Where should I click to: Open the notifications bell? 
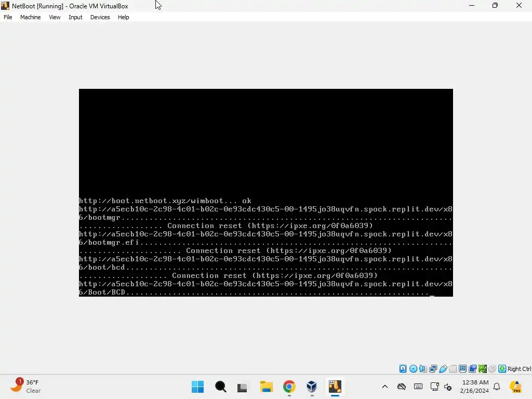pyautogui.click(x=497, y=387)
